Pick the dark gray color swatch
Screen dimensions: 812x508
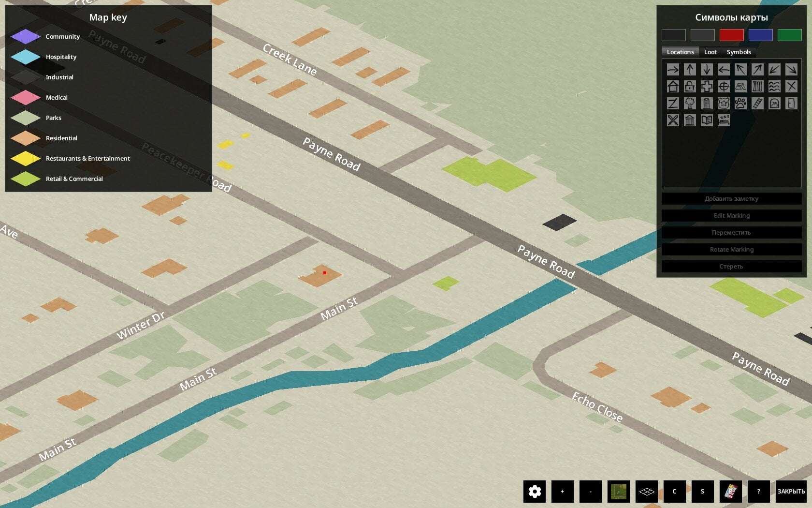coord(703,35)
